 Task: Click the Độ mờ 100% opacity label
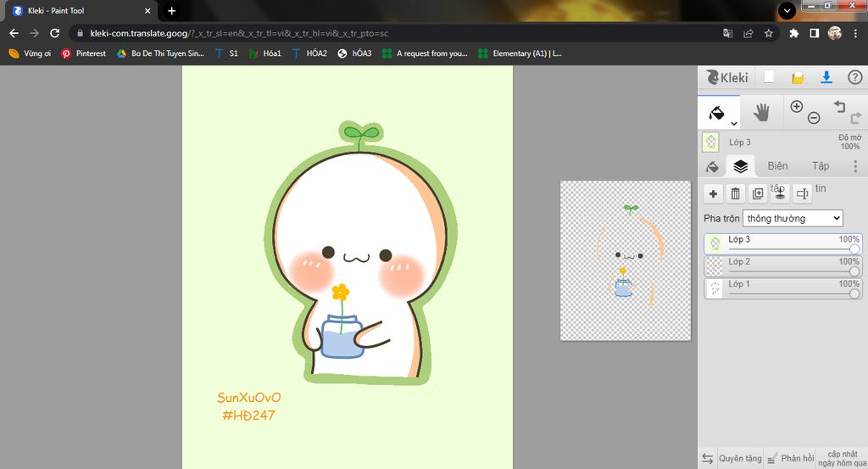pyautogui.click(x=849, y=142)
